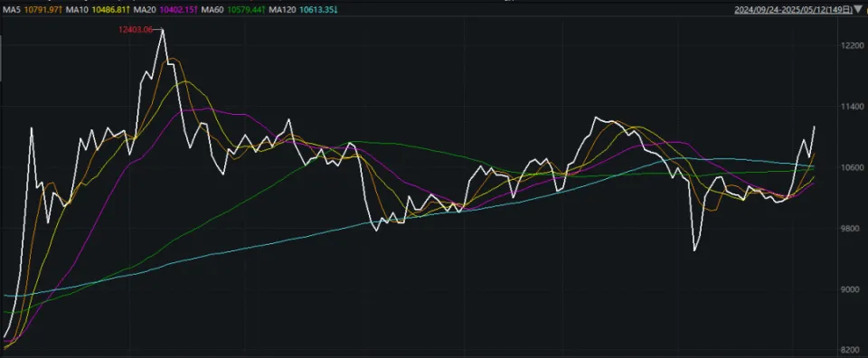Click the red 12403.06 peak price label

[x=135, y=29]
